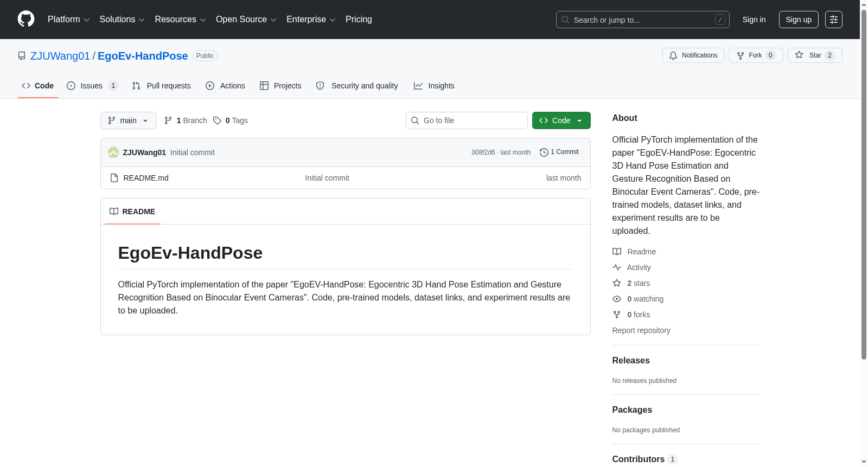Open commit 008f2d6 hash link
868x467 pixels.
[x=483, y=152]
